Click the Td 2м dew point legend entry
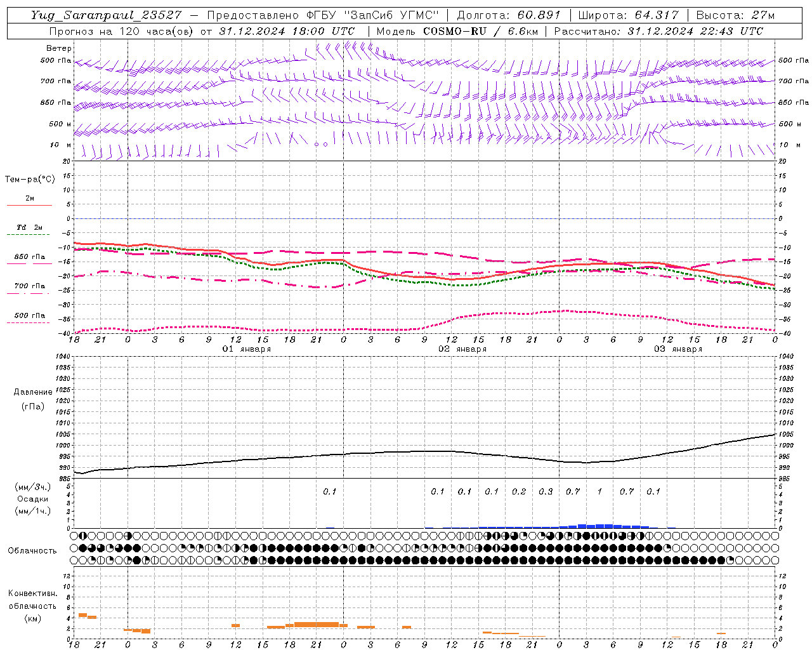The image size is (812, 650). tap(29, 229)
